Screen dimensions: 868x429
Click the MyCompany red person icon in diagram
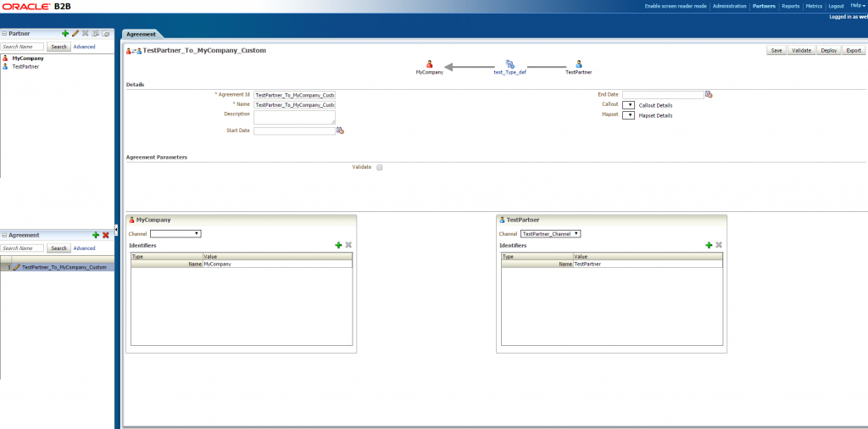pyautogui.click(x=430, y=64)
